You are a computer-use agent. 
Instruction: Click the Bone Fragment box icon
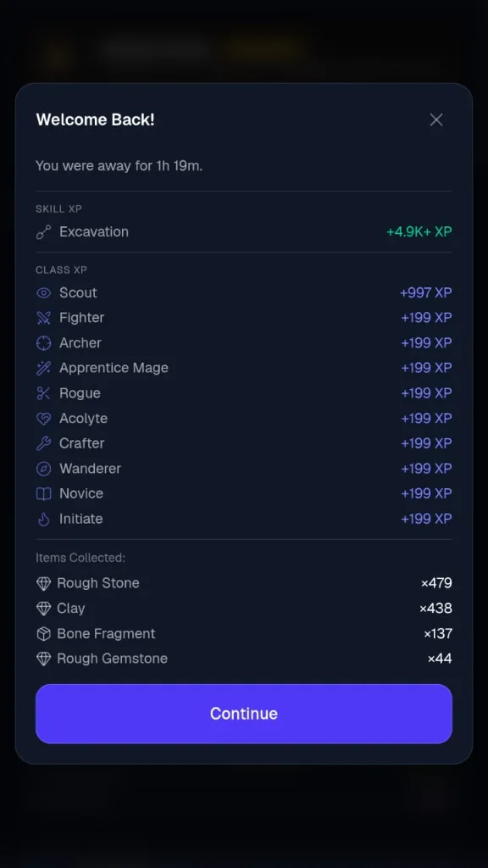click(x=44, y=634)
